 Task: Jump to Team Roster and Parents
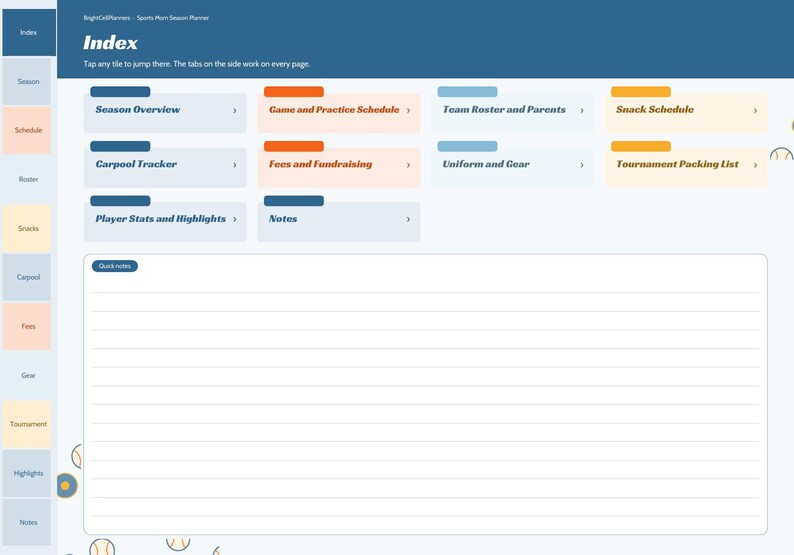tap(512, 112)
